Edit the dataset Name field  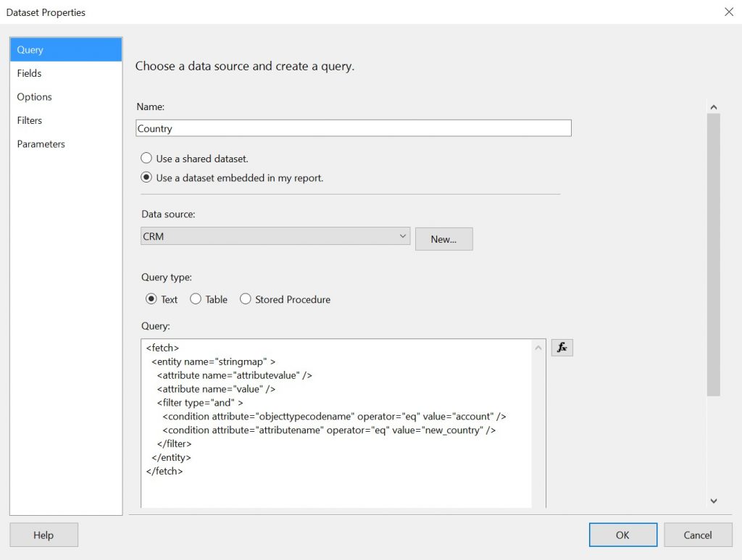[x=353, y=128]
